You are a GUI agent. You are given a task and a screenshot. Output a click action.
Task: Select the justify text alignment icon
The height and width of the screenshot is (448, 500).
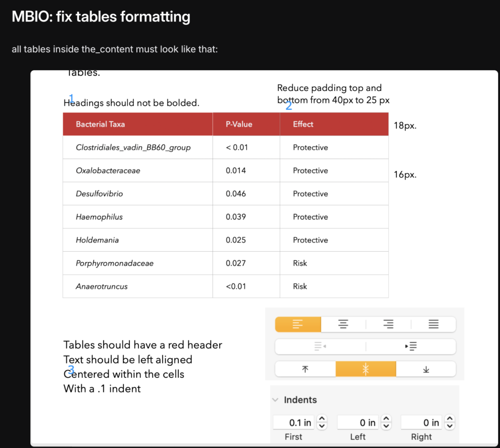[x=433, y=324]
